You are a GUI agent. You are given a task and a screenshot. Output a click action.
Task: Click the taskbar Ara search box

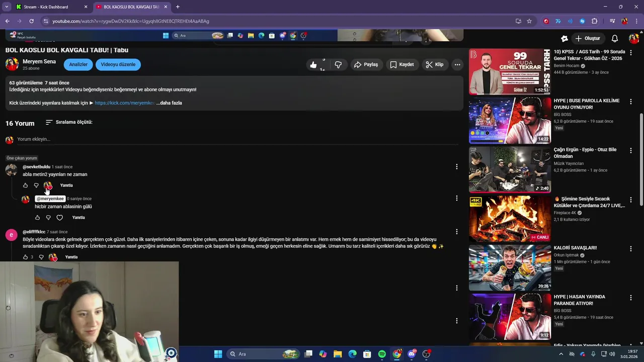pos(264,354)
